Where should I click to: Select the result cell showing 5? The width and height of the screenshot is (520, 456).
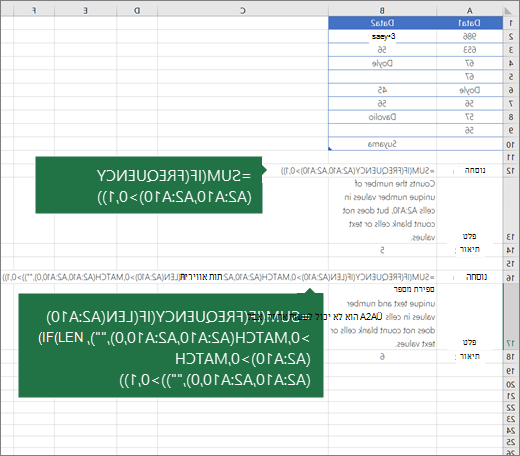click(382, 250)
